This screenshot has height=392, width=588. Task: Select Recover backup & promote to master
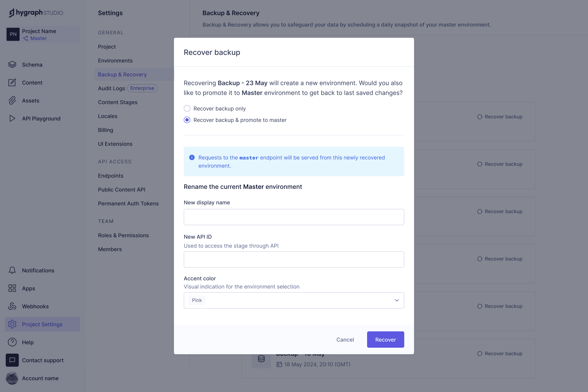tap(187, 120)
